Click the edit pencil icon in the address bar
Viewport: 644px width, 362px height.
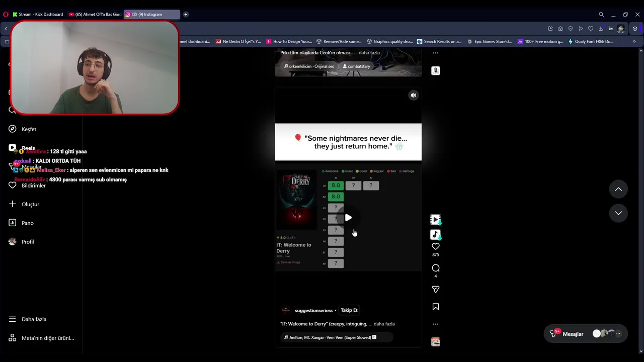tap(550, 29)
